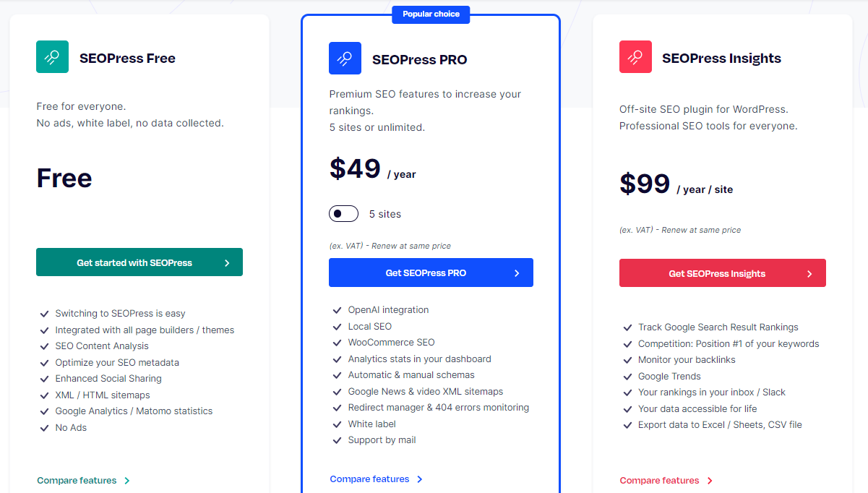Click the Get SEOPress Insights button
868x493 pixels.
[x=722, y=273]
